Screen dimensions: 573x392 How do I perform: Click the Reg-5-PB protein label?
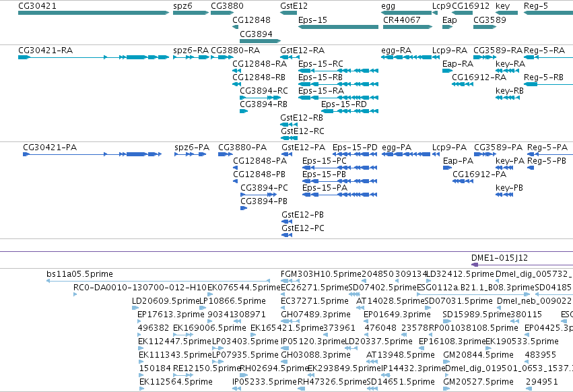point(547,161)
